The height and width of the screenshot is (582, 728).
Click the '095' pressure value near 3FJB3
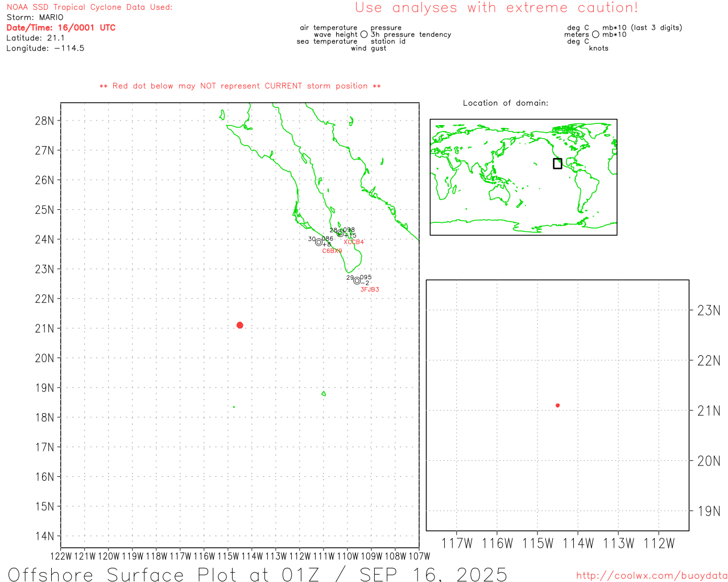pos(366,277)
